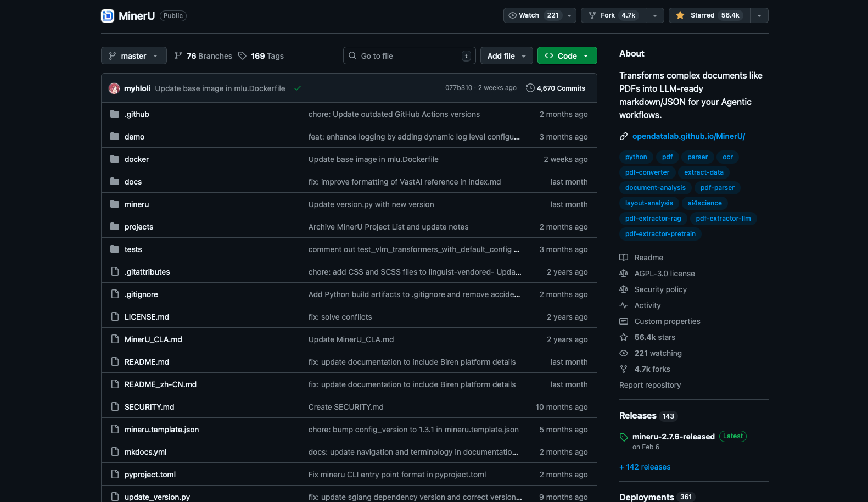Screen dimensions: 868x502
Task: Click the file icon for SECURITY.md
Action: (x=115, y=407)
